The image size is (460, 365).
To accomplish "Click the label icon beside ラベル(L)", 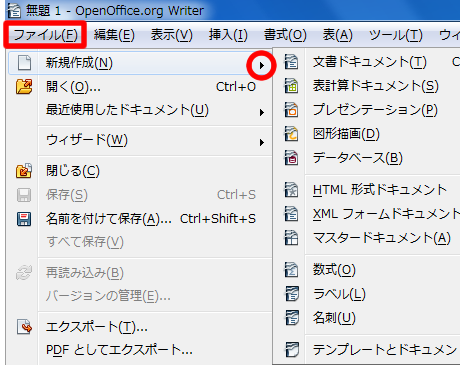I will click(x=292, y=294).
